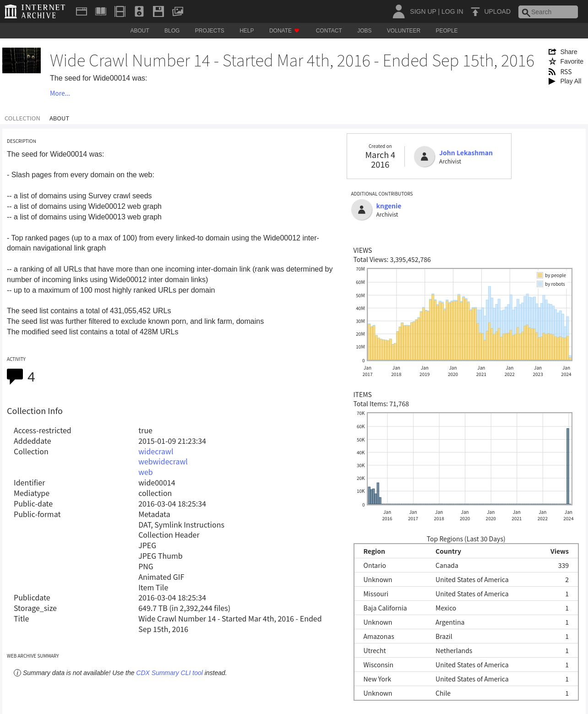
Task: Open the PEOPLE menu item
Action: (x=446, y=31)
